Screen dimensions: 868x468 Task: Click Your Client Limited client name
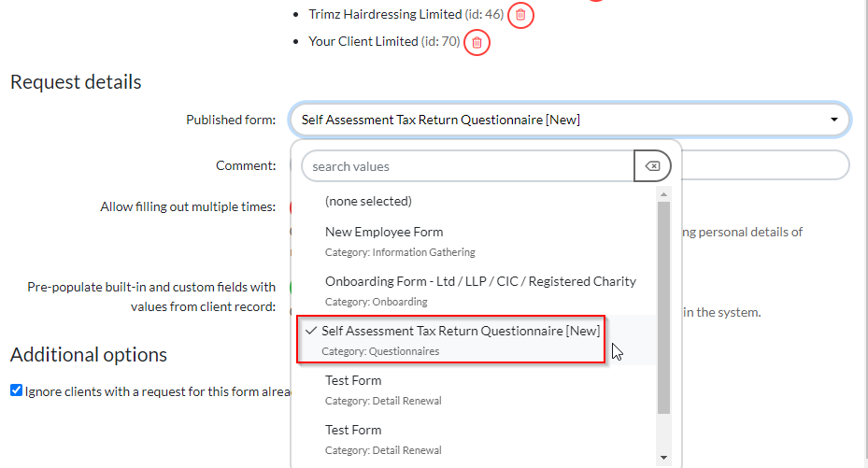[x=363, y=42]
